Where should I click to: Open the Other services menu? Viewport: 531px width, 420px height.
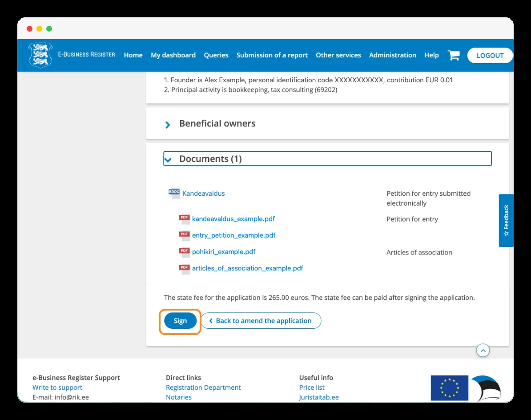(x=338, y=55)
